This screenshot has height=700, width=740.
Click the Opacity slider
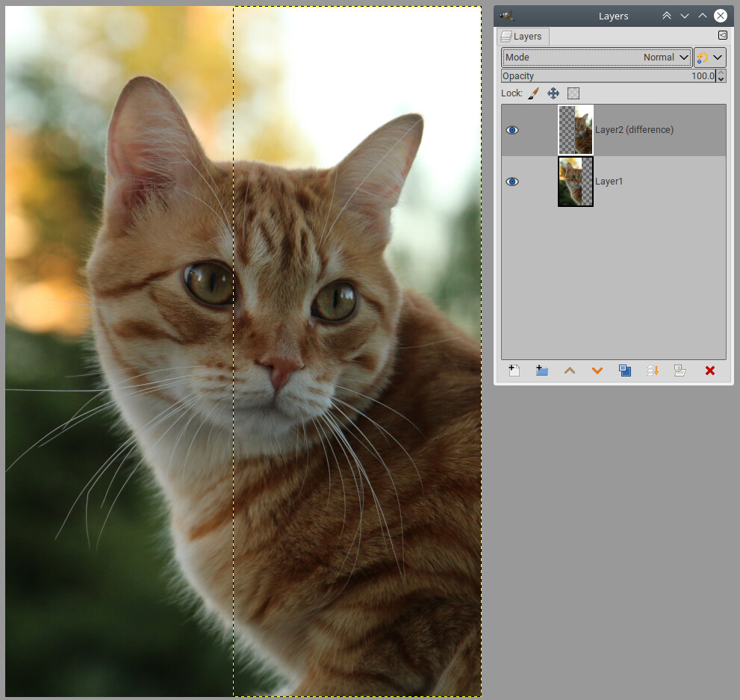[x=608, y=76]
